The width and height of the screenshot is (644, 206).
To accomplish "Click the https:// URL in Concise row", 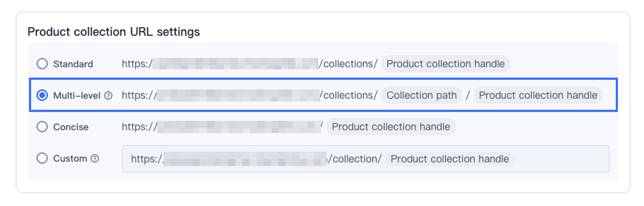I will click(222, 127).
